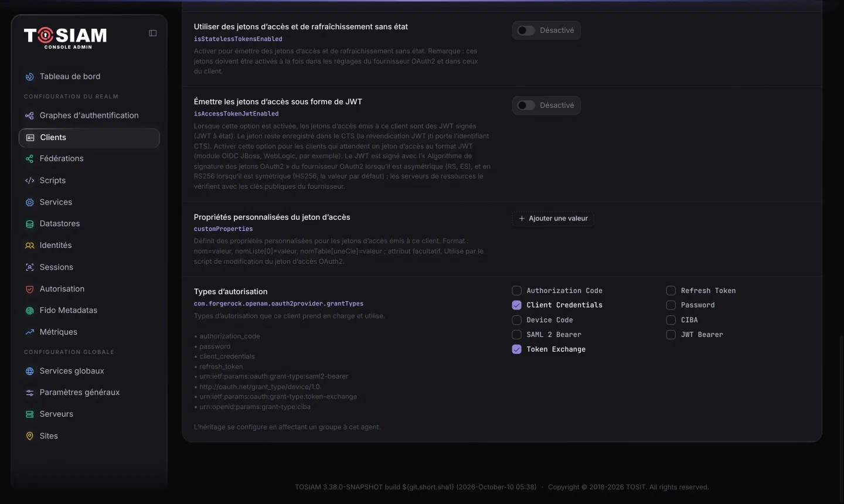Viewport: 844px width, 504px height.
Task: Click the TOSIAM console admin logo
Action: tap(66, 38)
